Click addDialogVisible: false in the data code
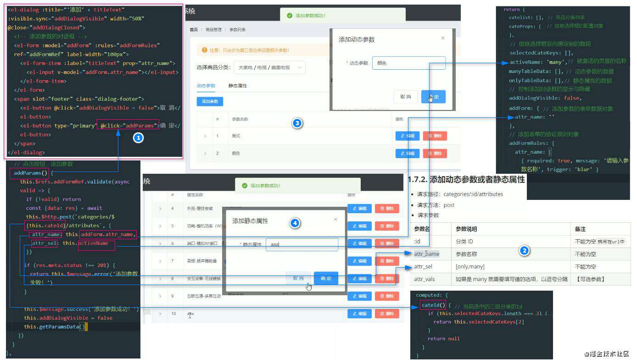 click(x=545, y=98)
